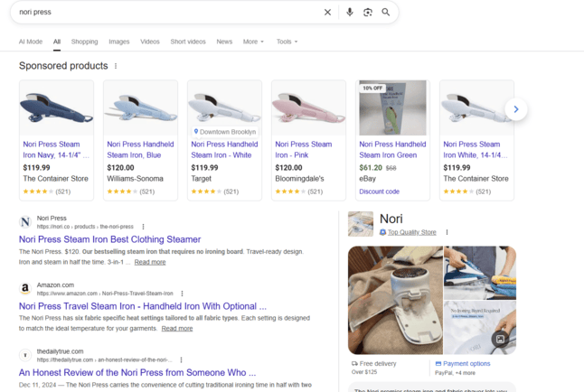Open Nori Press Handheld Steam Iron Green link

392,150
